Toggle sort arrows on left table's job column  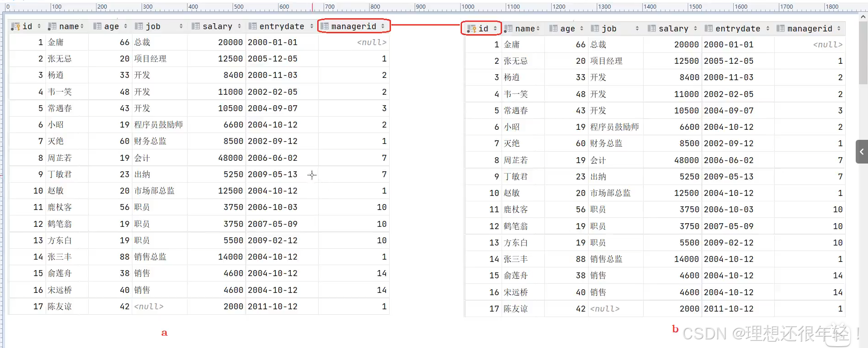[x=181, y=26]
